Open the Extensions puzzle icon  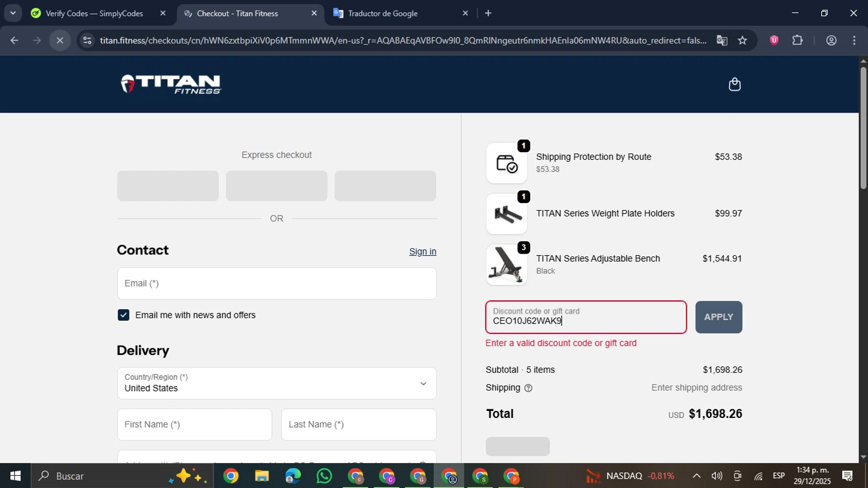coord(797,40)
